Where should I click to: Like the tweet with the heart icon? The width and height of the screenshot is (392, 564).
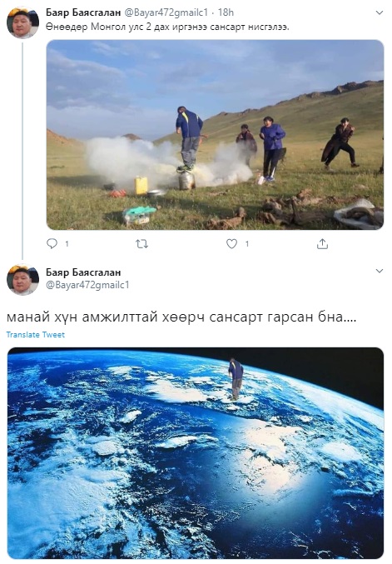[231, 244]
